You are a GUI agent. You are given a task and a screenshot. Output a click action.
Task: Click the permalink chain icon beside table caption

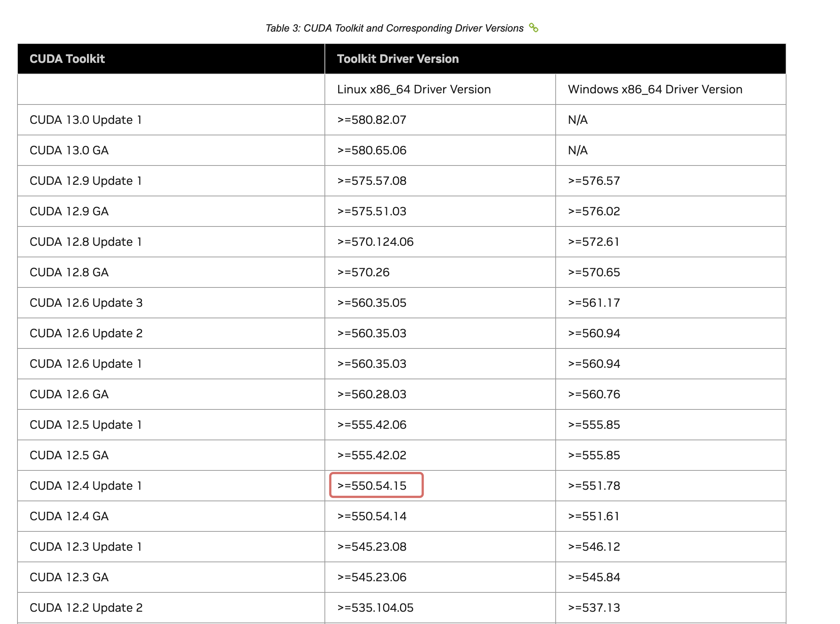tap(533, 28)
